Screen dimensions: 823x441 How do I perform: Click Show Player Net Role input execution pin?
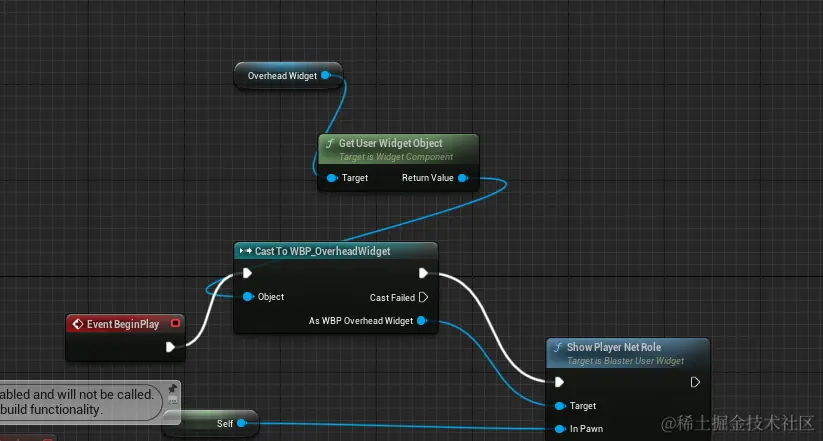pyautogui.click(x=560, y=382)
